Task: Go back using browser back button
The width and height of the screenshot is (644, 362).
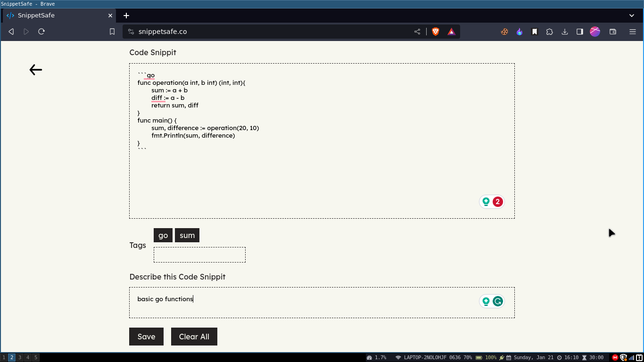Action: coord(11,32)
